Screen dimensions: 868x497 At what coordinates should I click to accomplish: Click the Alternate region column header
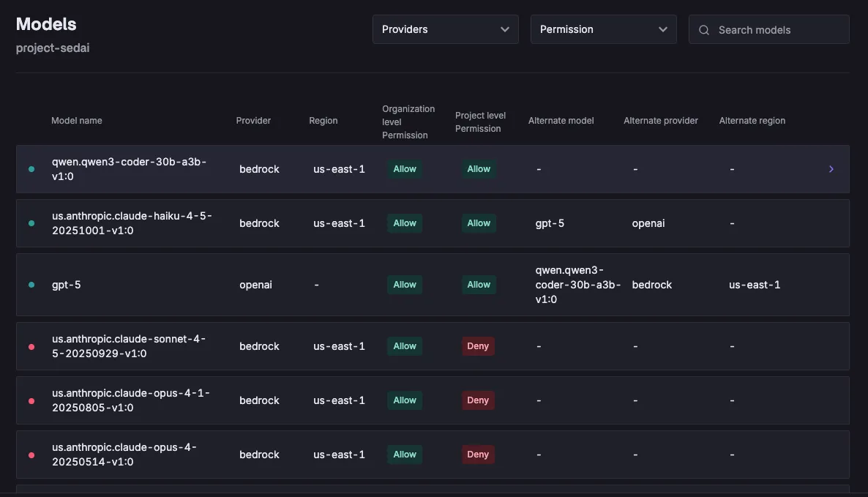(752, 121)
